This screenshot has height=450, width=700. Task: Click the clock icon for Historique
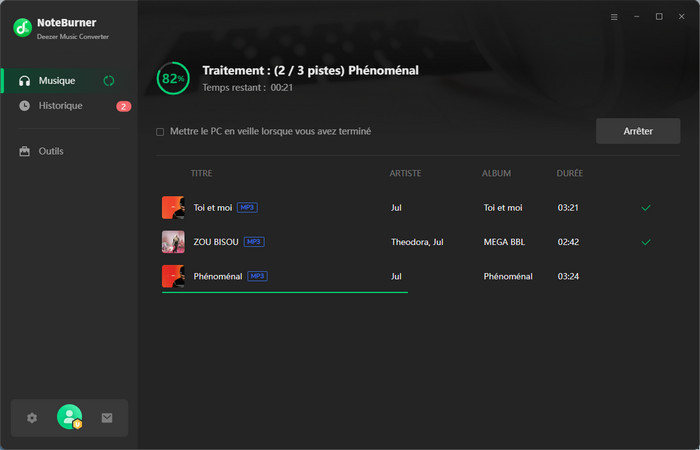tap(25, 106)
